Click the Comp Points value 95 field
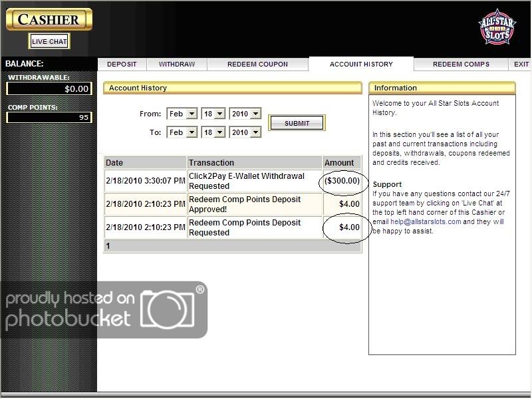This screenshot has height=399, width=532. (49, 118)
